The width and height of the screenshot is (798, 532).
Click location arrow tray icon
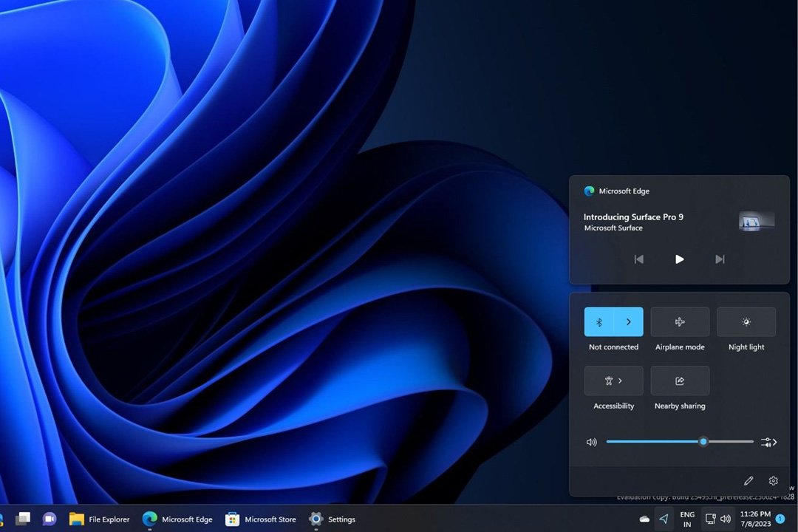(664, 519)
